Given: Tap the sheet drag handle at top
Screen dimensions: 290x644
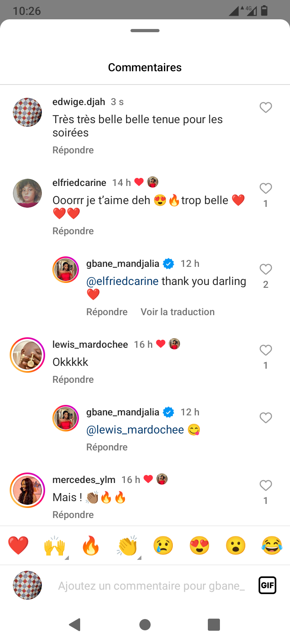Looking at the screenshot, I should (145, 31).
